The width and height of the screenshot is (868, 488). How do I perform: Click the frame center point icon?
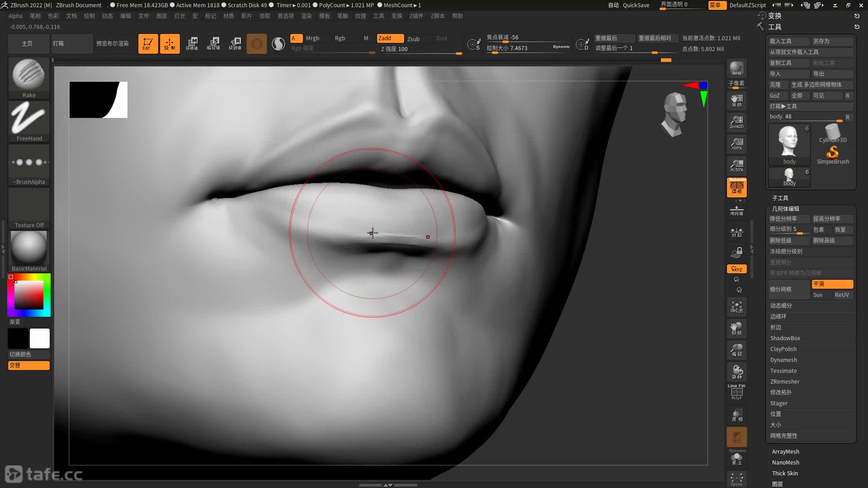pyautogui.click(x=736, y=307)
